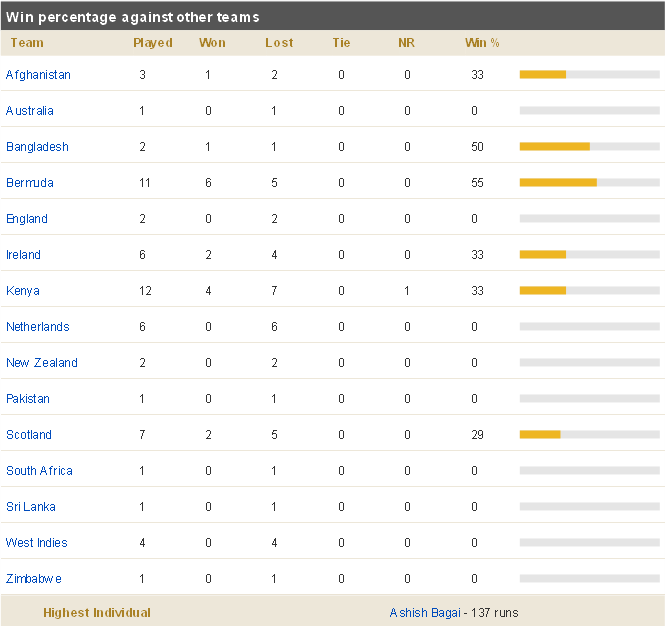Click Scotland's Win % value 29
665x626 pixels.
pyautogui.click(x=478, y=435)
